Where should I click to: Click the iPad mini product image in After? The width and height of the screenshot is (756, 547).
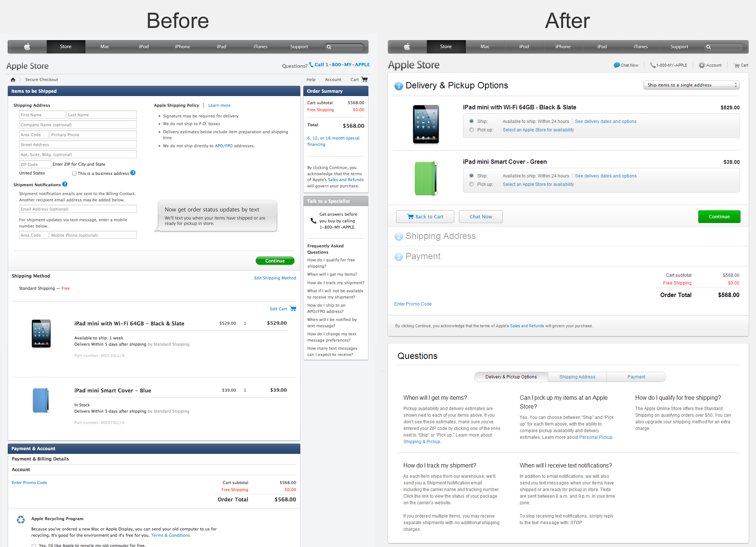426,124
